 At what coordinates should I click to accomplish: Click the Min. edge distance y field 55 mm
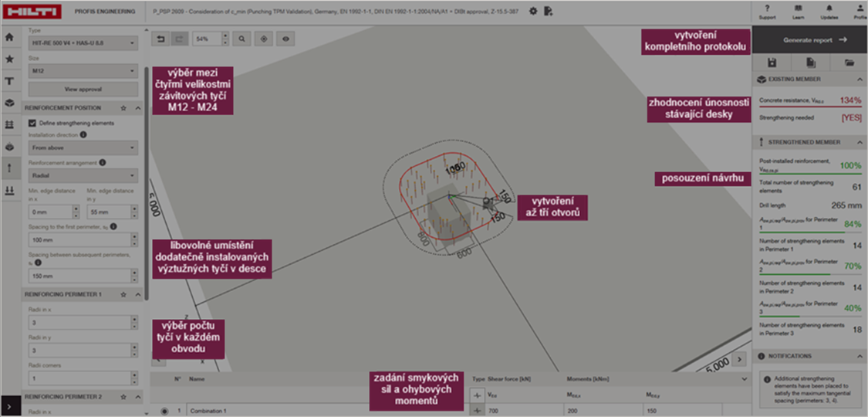pos(109,212)
